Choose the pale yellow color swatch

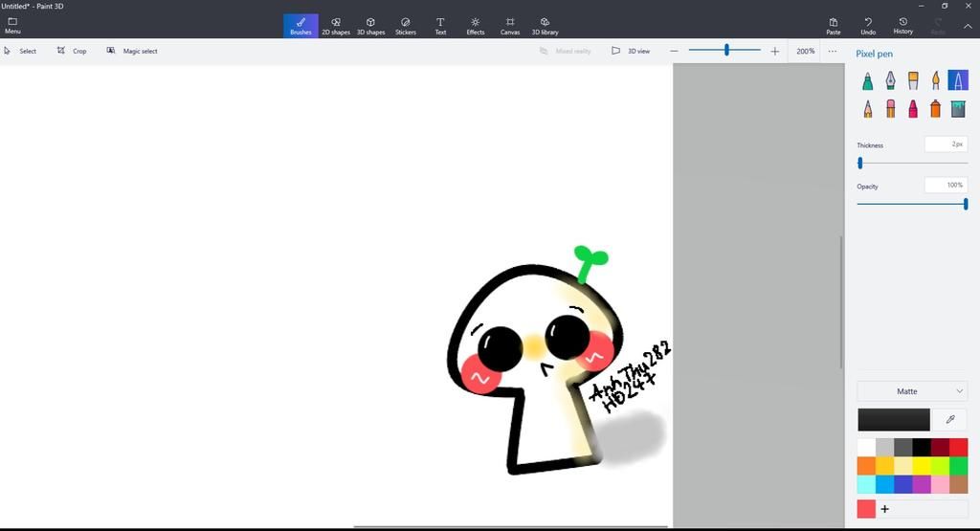pyautogui.click(x=903, y=466)
